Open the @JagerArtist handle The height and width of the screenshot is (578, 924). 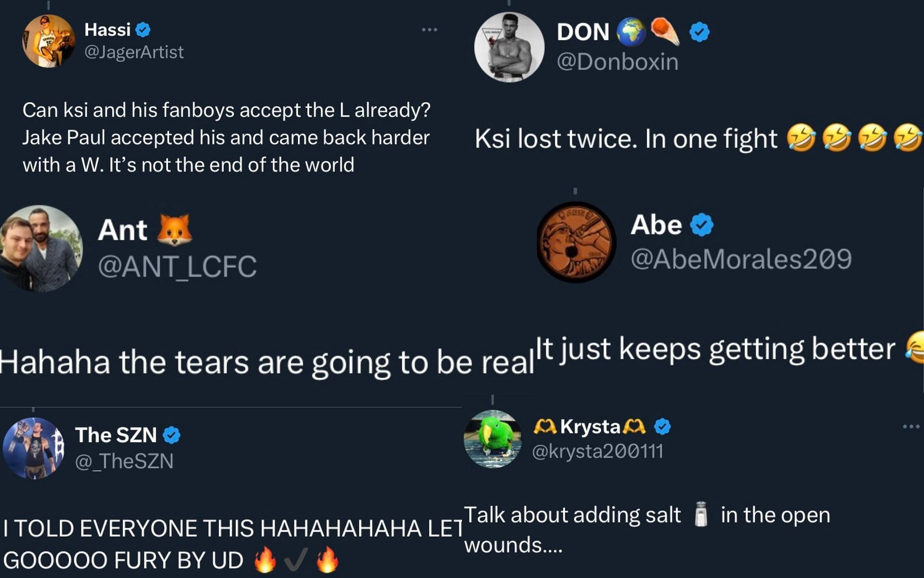point(134,52)
